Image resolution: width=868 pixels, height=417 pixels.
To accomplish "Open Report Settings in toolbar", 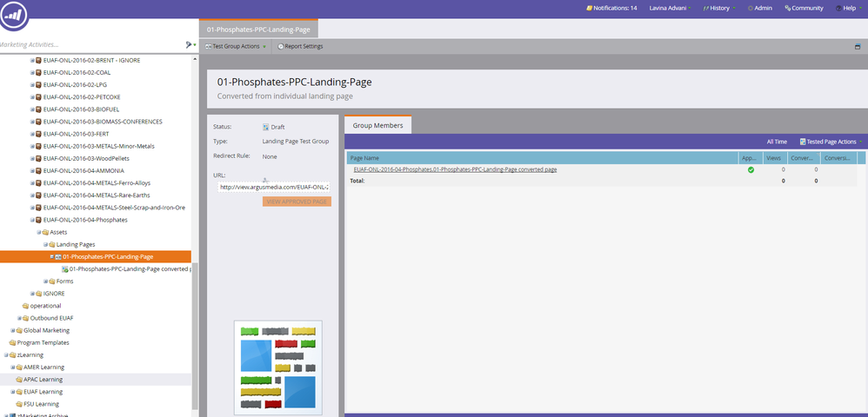I will [x=299, y=46].
